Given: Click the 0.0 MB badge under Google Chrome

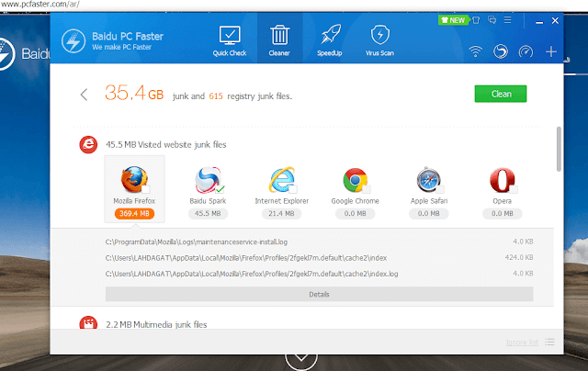Looking at the screenshot, I should point(356,214).
